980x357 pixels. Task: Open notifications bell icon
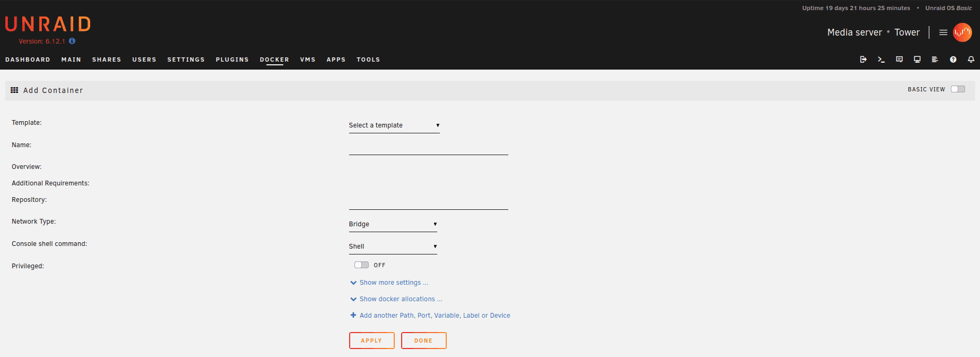click(971, 59)
